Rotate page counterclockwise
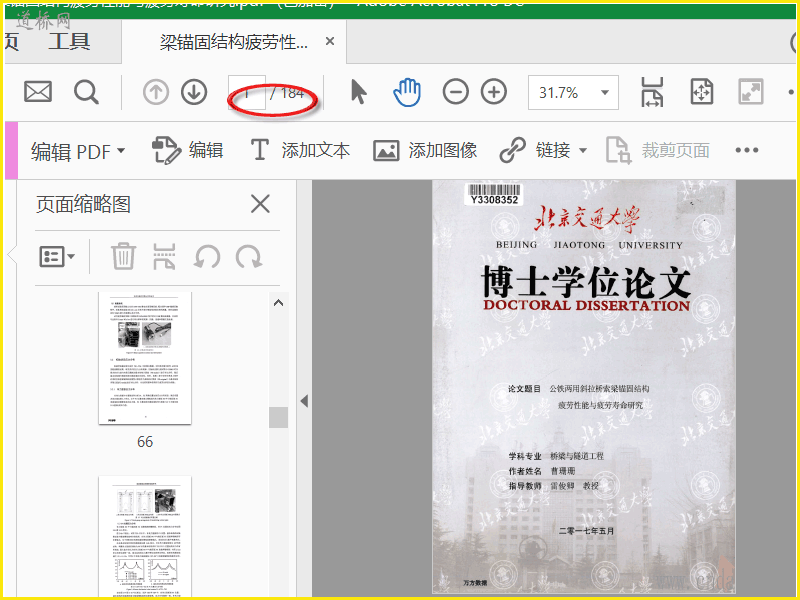 207,257
